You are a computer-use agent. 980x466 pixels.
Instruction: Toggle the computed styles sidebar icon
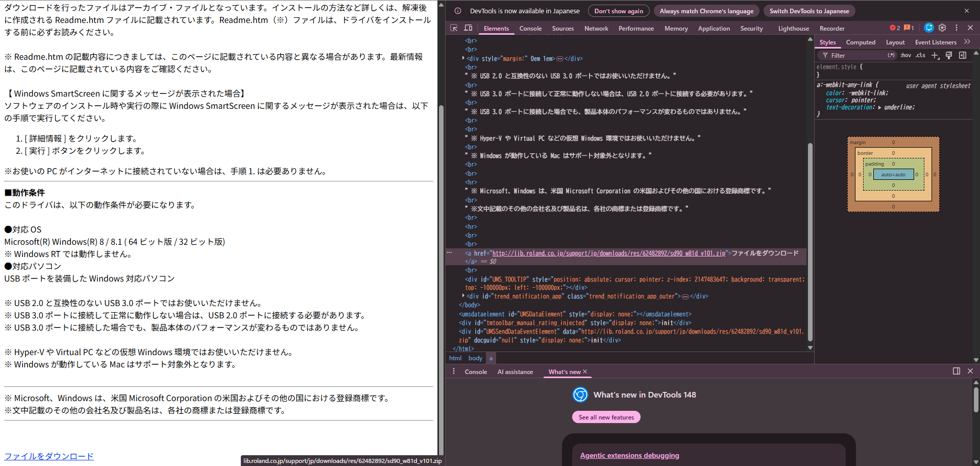963,55
